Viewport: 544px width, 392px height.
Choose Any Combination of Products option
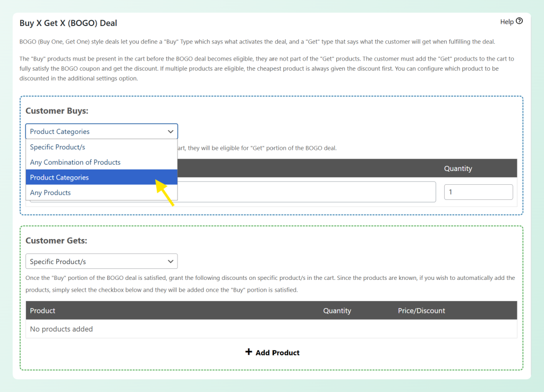(x=101, y=163)
